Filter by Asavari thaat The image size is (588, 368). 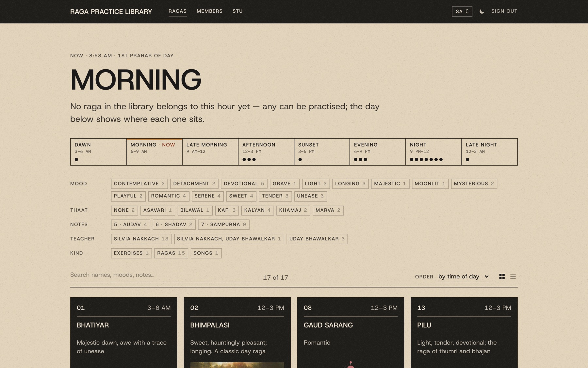point(158,210)
